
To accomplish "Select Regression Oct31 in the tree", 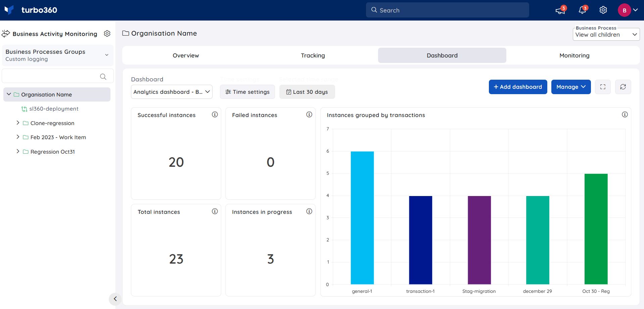I will click(x=53, y=152).
